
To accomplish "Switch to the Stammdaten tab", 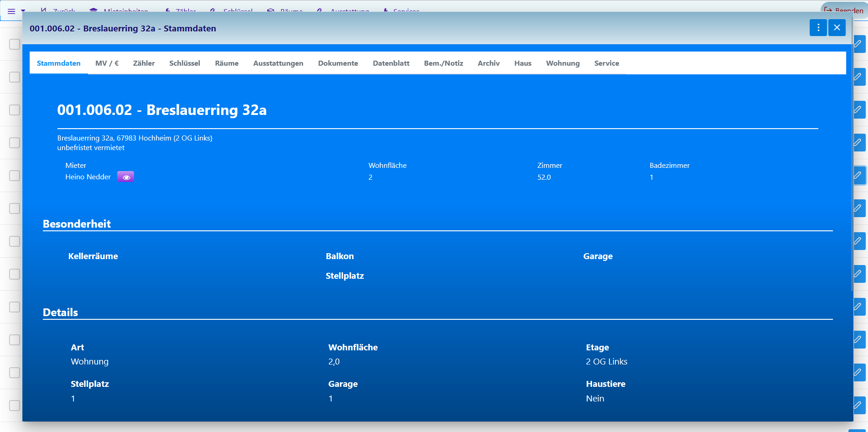I will click(59, 63).
